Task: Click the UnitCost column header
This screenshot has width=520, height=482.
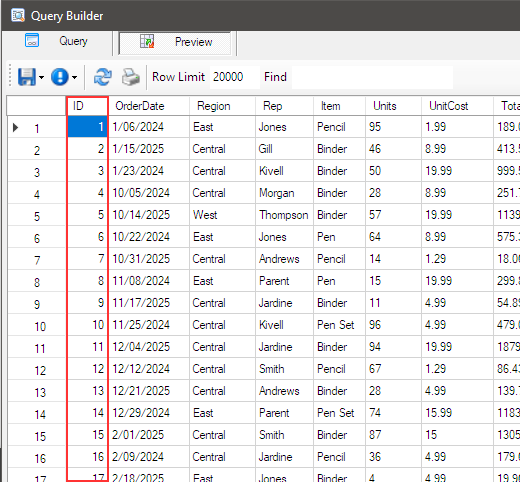Action: click(457, 106)
